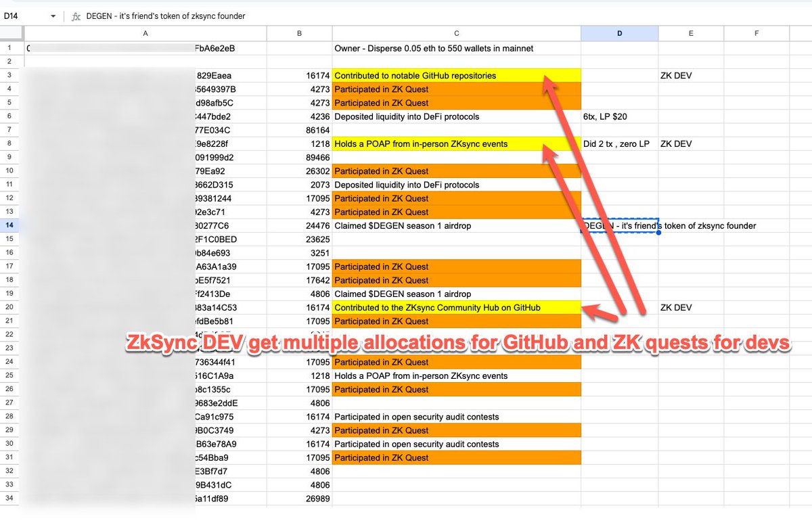Image resolution: width=812 pixels, height=527 pixels.
Task: Select the '6tx, LP $20' note cell
Action: (x=618, y=116)
